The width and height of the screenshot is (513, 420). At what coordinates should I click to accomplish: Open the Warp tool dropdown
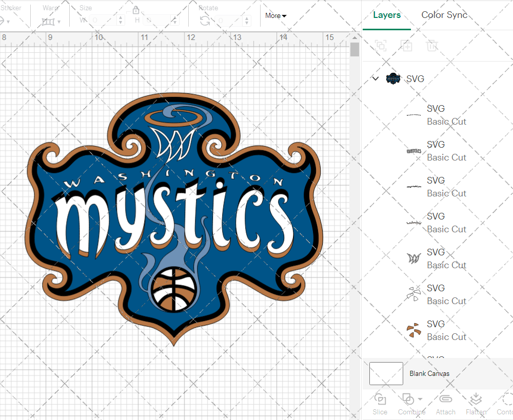pos(59,22)
